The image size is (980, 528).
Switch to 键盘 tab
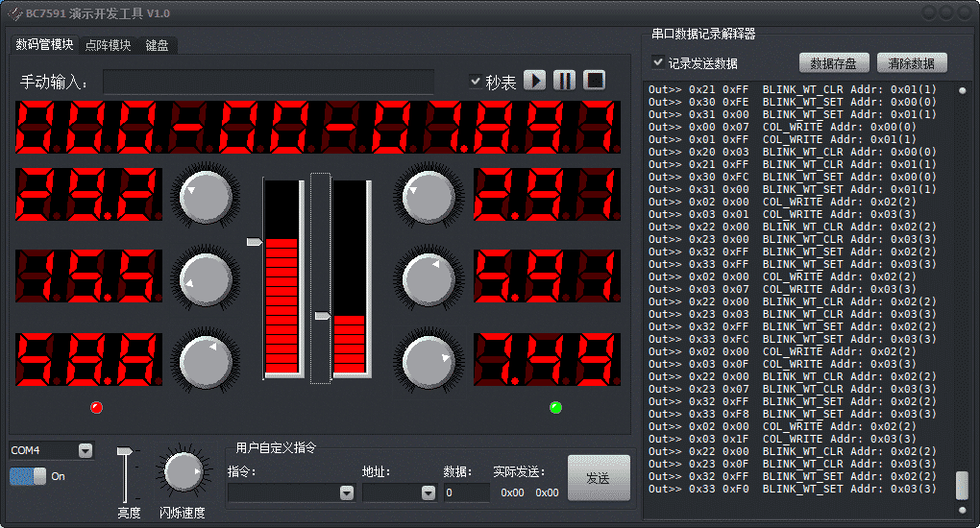tap(157, 45)
